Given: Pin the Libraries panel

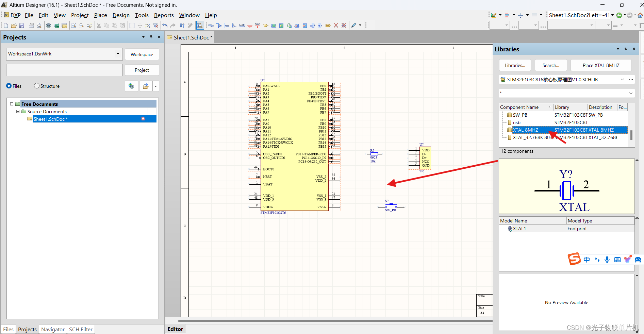Looking at the screenshot, I should [626, 49].
